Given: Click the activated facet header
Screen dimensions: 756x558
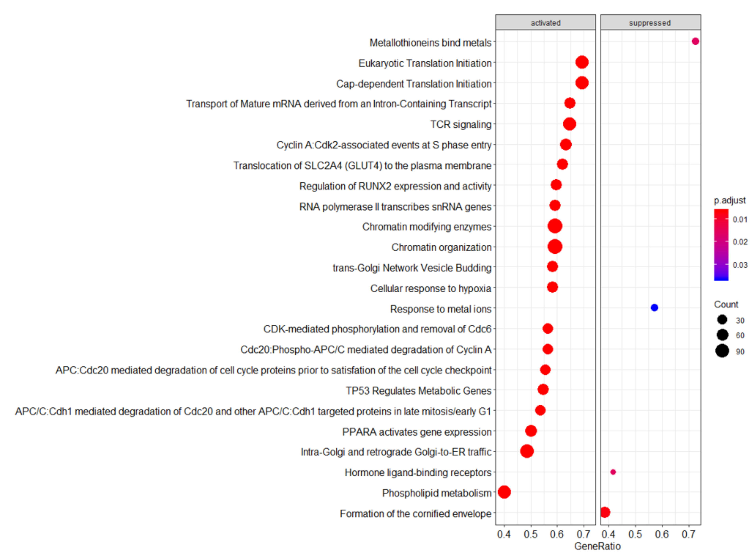Looking at the screenshot, I should click(545, 23).
